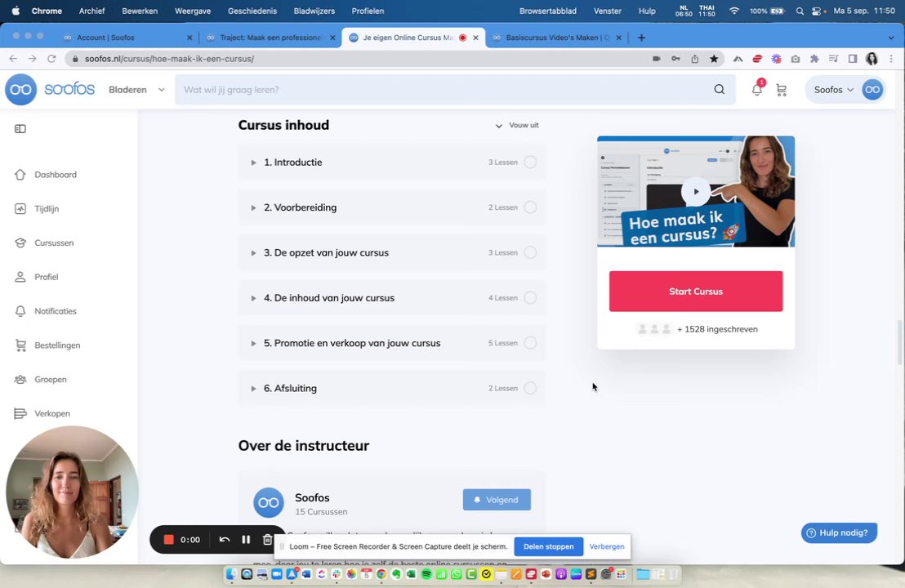905x588 pixels.
Task: Open a new Chrome tab
Action: (641, 38)
